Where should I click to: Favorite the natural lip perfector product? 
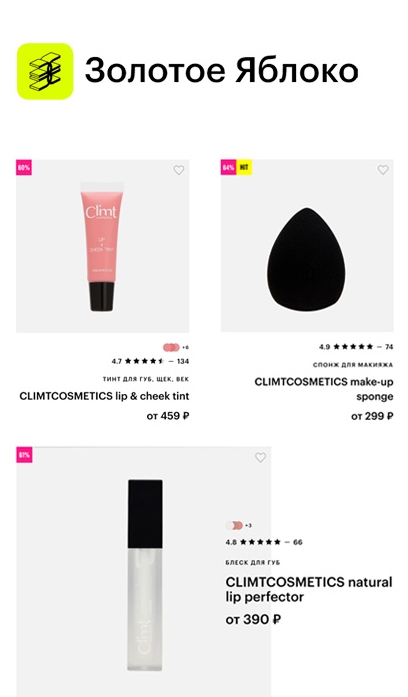pyautogui.click(x=260, y=457)
